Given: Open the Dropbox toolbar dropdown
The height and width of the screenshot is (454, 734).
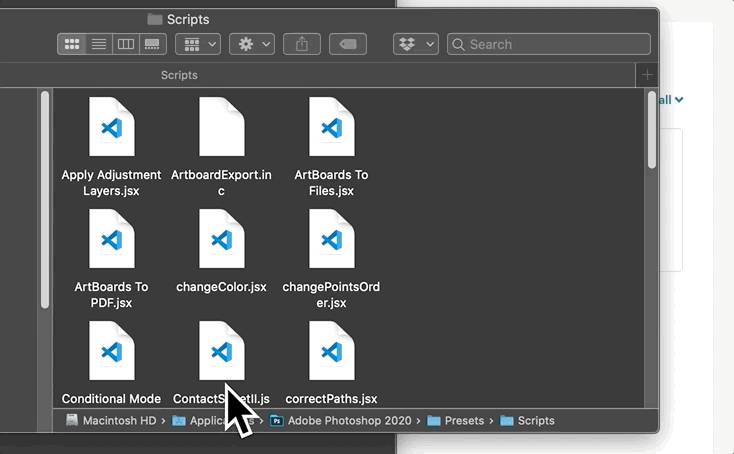Looking at the screenshot, I should [416, 44].
